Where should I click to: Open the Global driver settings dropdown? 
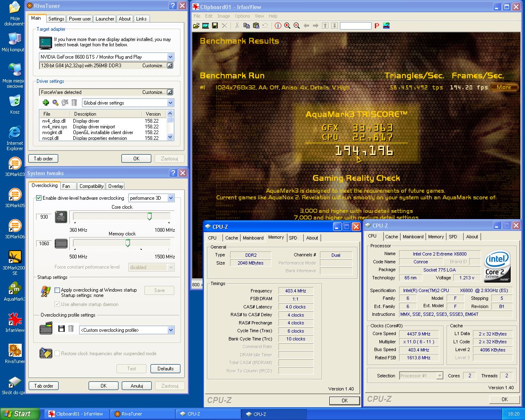[x=171, y=103]
